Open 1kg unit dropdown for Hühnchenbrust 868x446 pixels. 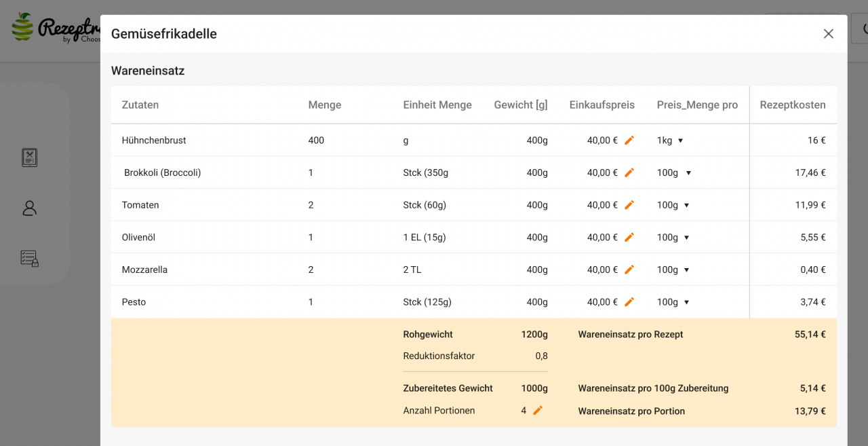tap(669, 141)
